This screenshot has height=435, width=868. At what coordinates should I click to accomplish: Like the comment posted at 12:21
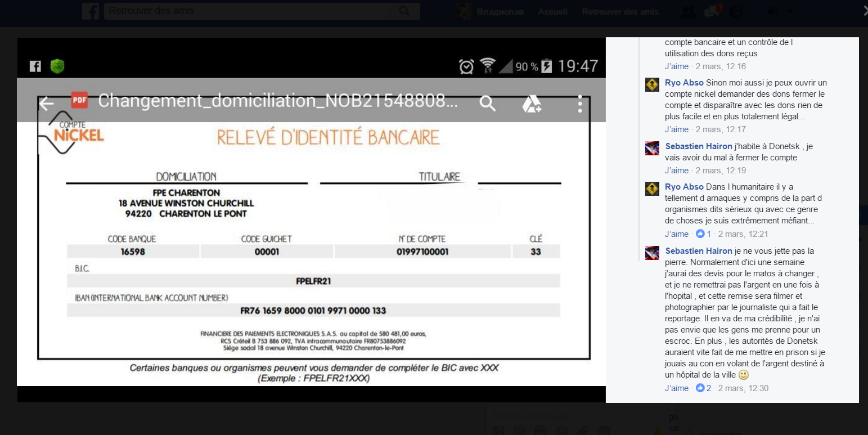pos(677,234)
